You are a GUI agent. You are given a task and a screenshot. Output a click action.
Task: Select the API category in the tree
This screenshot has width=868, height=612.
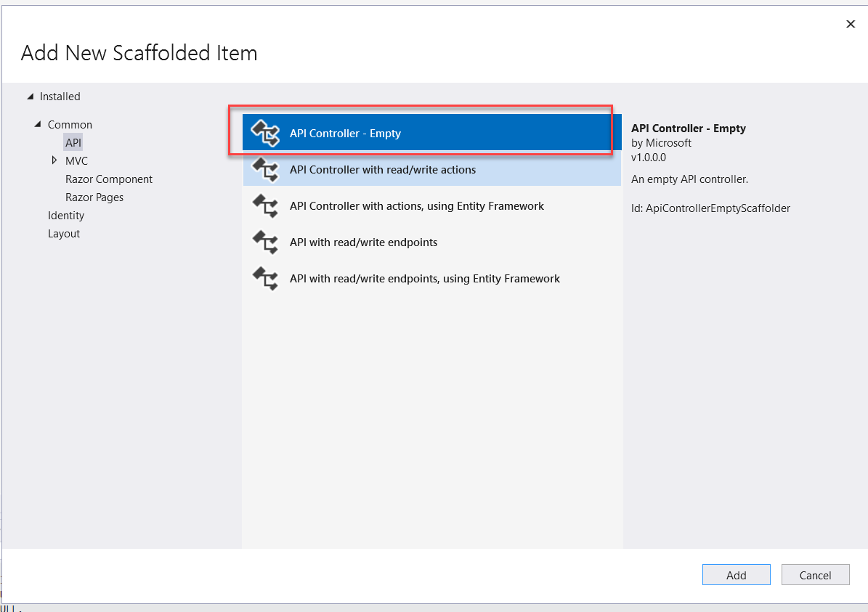tap(73, 143)
